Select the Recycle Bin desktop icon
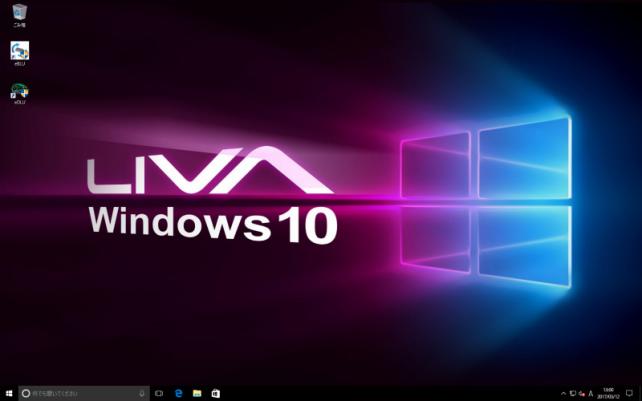Viewport: 642px width, 401px height. tap(19, 16)
